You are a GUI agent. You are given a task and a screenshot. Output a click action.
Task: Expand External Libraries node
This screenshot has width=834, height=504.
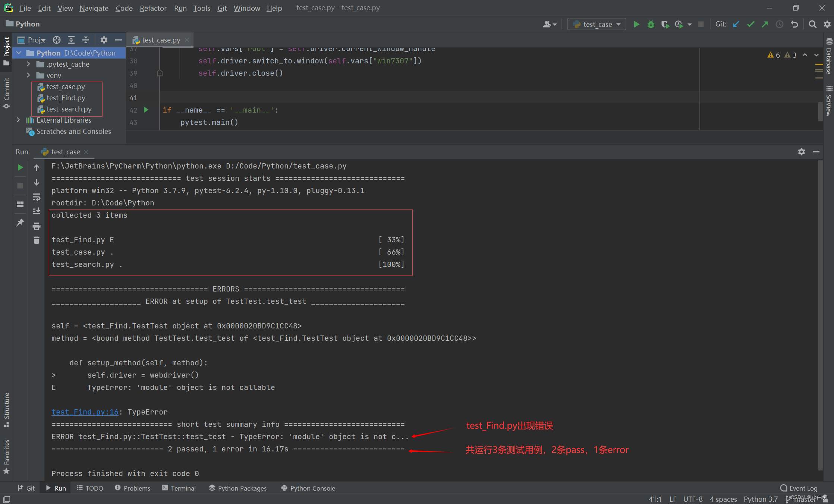pos(18,120)
